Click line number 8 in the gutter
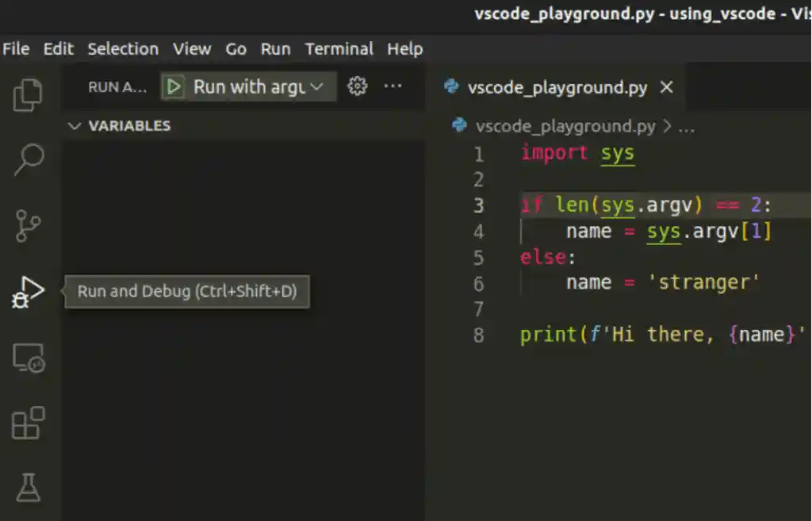Image resolution: width=812 pixels, height=521 pixels. [x=478, y=335]
